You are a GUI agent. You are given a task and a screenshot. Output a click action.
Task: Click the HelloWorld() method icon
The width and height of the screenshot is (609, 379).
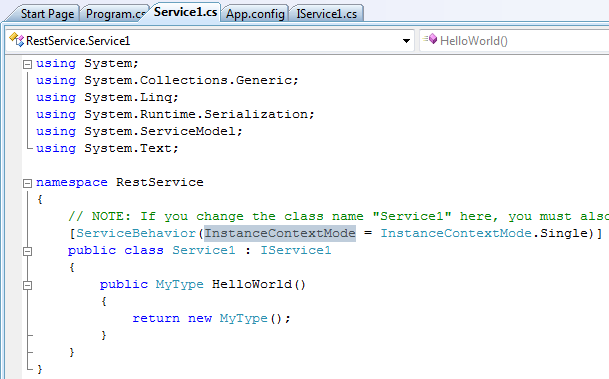(430, 40)
